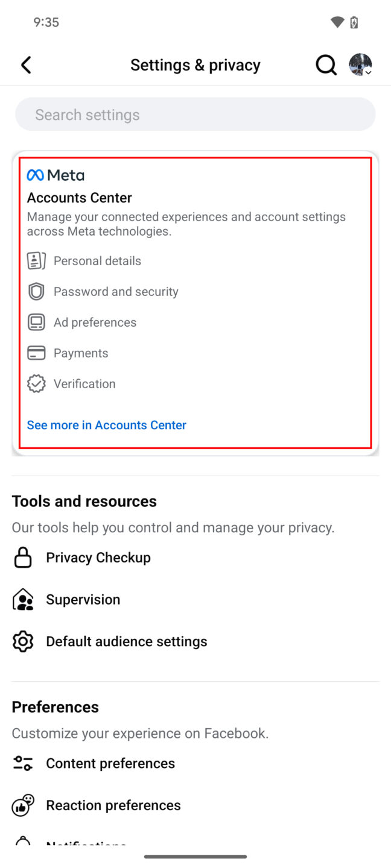Open Default audience settings gear icon
Screen dimensions: 391x868
pyautogui.click(x=22, y=641)
